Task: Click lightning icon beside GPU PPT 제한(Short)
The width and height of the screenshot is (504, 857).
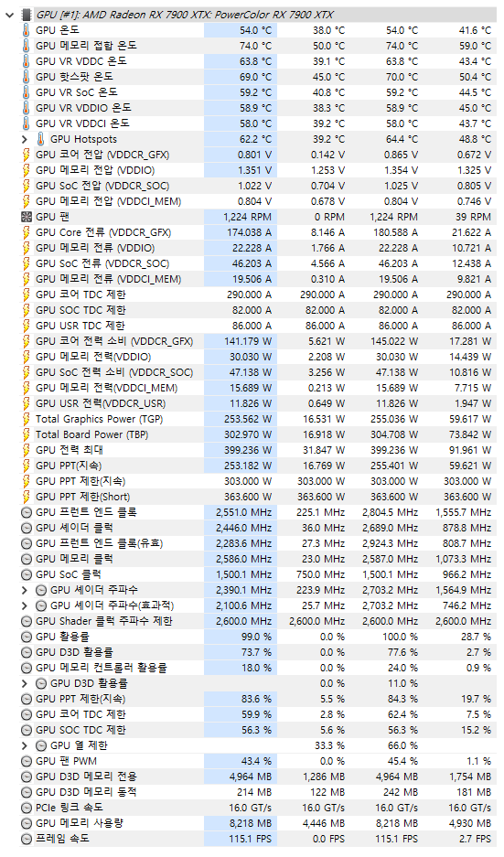Action: (x=27, y=497)
